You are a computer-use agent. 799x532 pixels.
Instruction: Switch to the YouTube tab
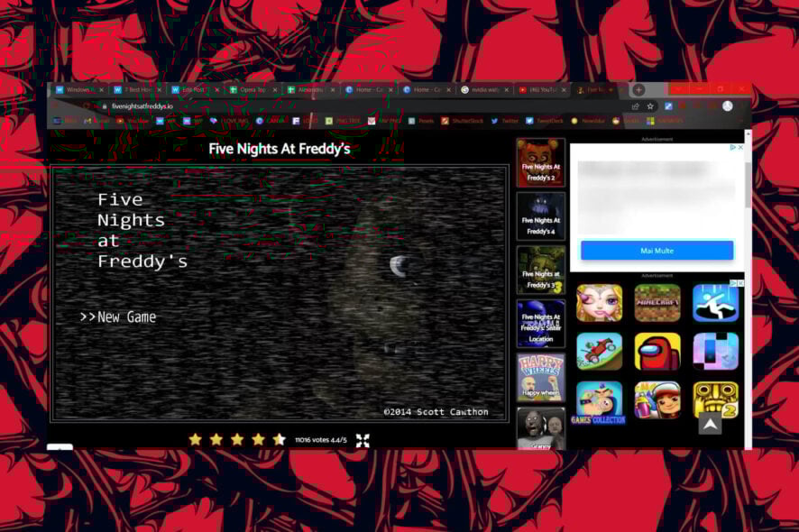click(x=542, y=89)
